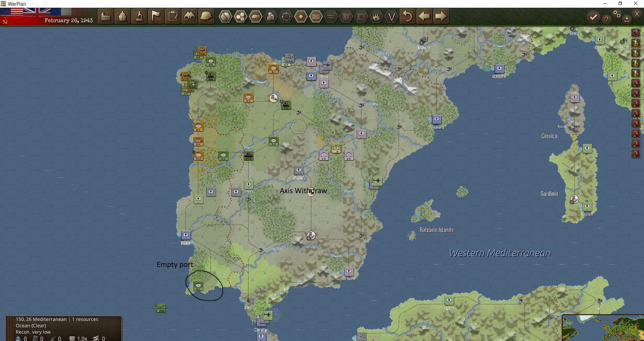The height and width of the screenshot is (341, 644).
Task: Select the unit on Madrid
Action: pyautogui.click(x=299, y=170)
